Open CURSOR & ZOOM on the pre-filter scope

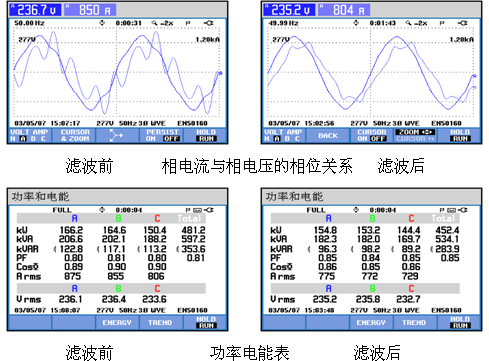[75, 136]
